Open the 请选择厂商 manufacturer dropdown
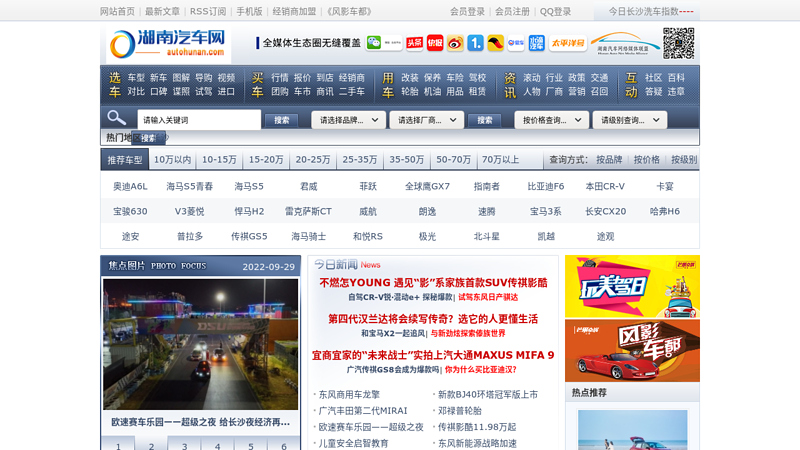The width and height of the screenshot is (800, 450). [x=427, y=120]
